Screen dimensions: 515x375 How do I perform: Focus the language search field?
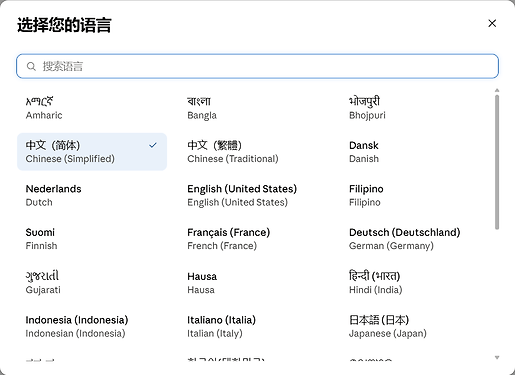click(257, 66)
